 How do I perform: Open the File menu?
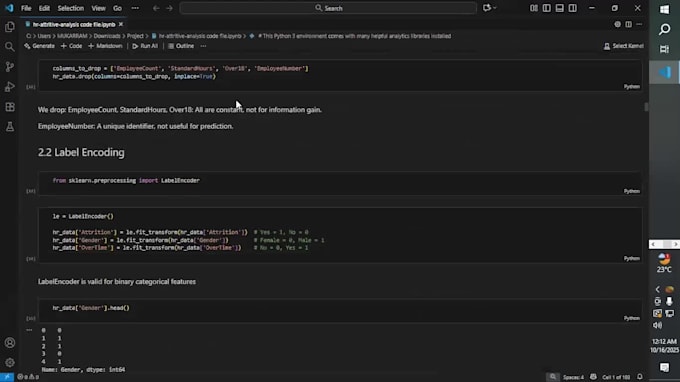point(26,8)
